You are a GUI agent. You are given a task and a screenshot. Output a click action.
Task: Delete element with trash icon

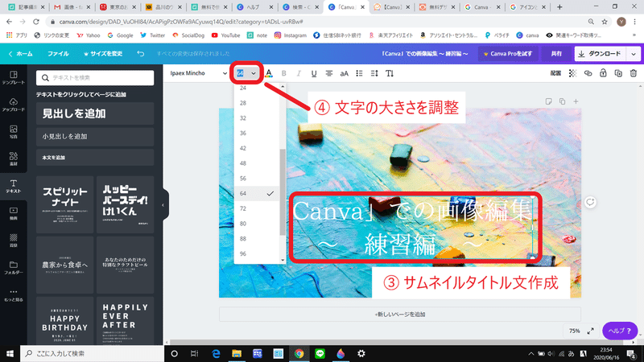point(634,73)
